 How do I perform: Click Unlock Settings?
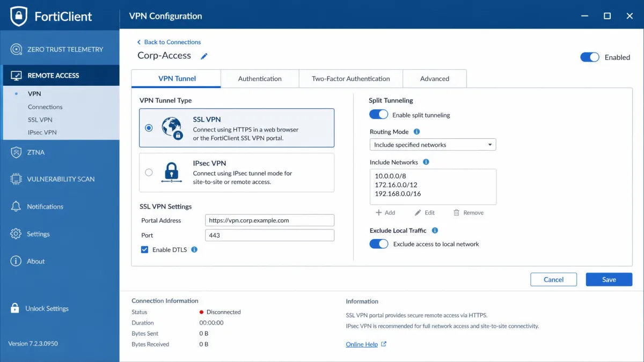coord(47,308)
